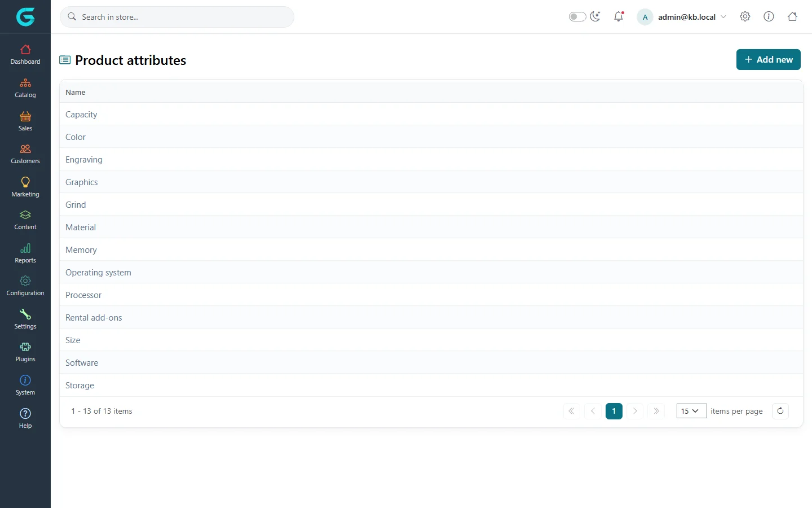The width and height of the screenshot is (812, 508).
Task: Open the Reports sidebar menu
Action: 25,253
